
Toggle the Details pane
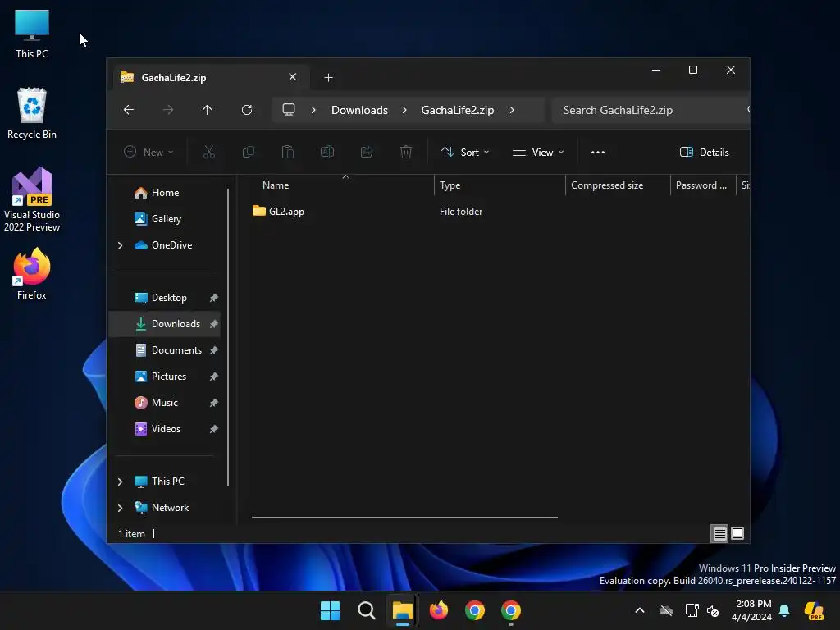705,152
